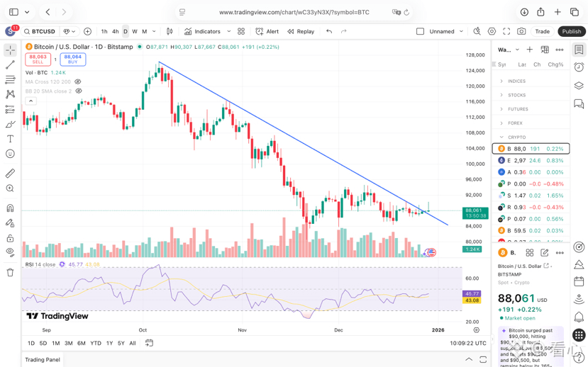The height and width of the screenshot is (367, 588).
Task: Select the YTD date range
Action: 96,343
